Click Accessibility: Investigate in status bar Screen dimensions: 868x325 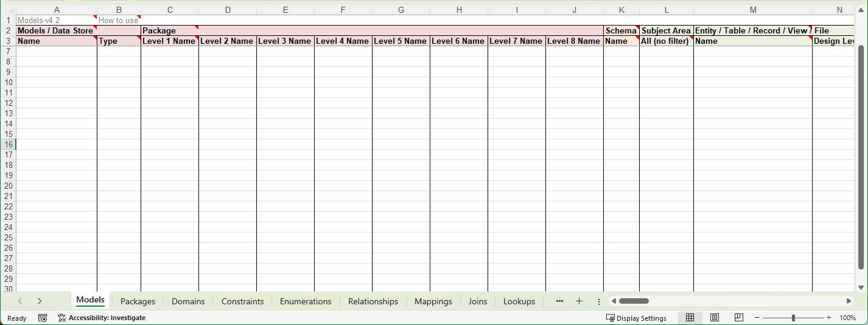[102, 318]
